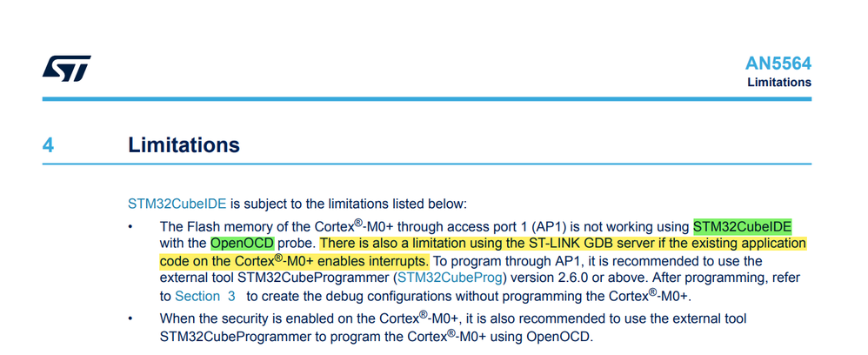Click the green-highlighted STM32CubeIDE text
This screenshot has height=355, width=868.
(743, 226)
